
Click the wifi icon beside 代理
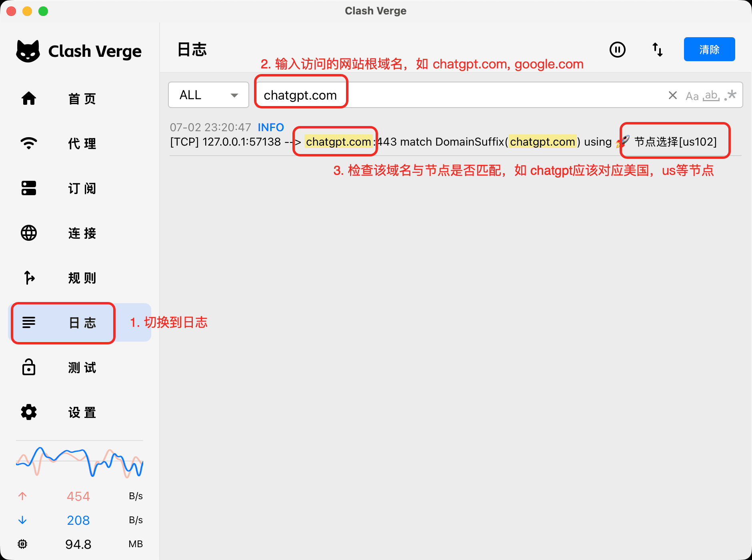(x=29, y=143)
